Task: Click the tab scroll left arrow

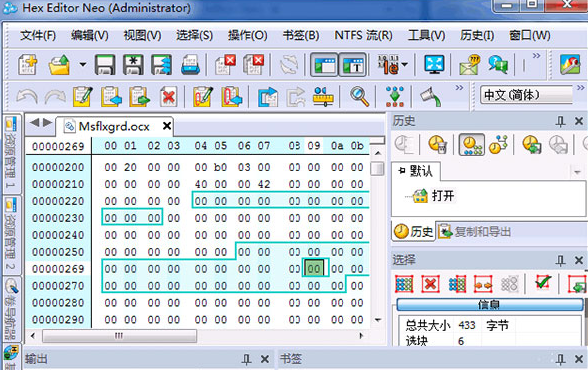Action: [x=34, y=123]
